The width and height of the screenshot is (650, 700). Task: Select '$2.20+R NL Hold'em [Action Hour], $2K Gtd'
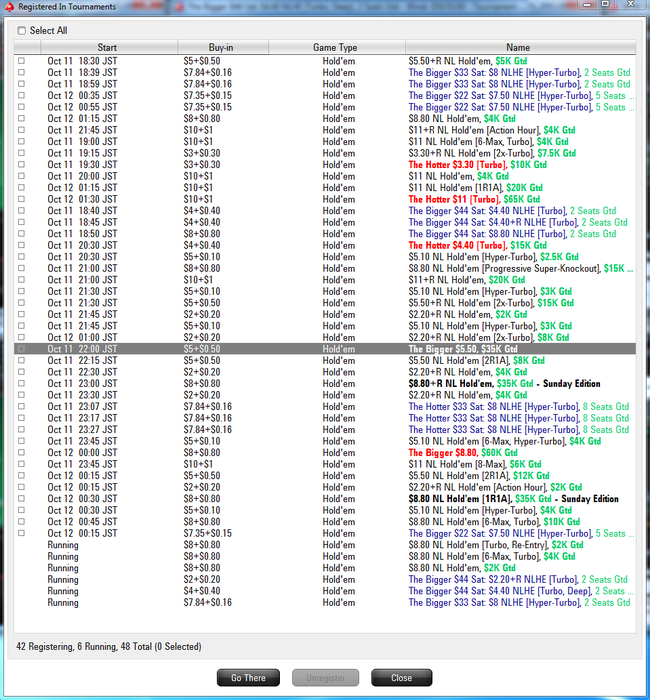click(x=325, y=487)
